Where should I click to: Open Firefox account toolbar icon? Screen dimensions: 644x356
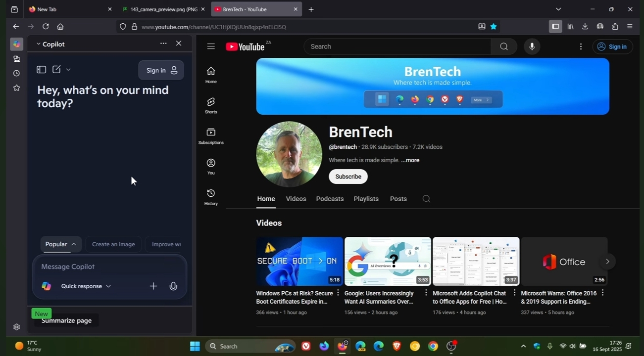click(600, 27)
